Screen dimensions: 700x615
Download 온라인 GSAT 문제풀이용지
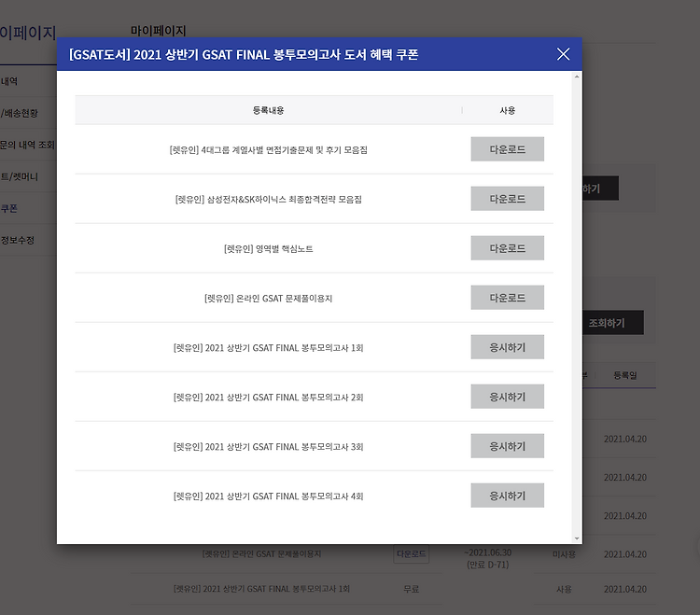click(507, 298)
